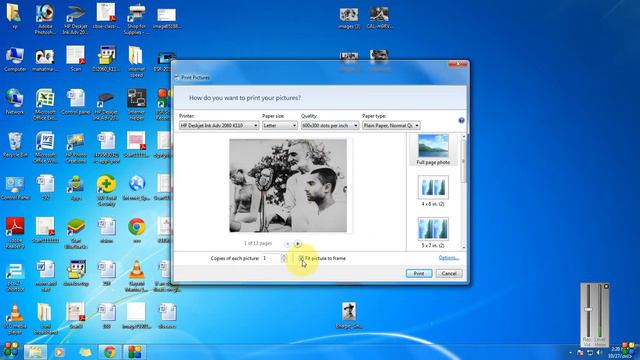Select the images (1) desktop picture
The image size is (640, 360).
[x=349, y=19]
